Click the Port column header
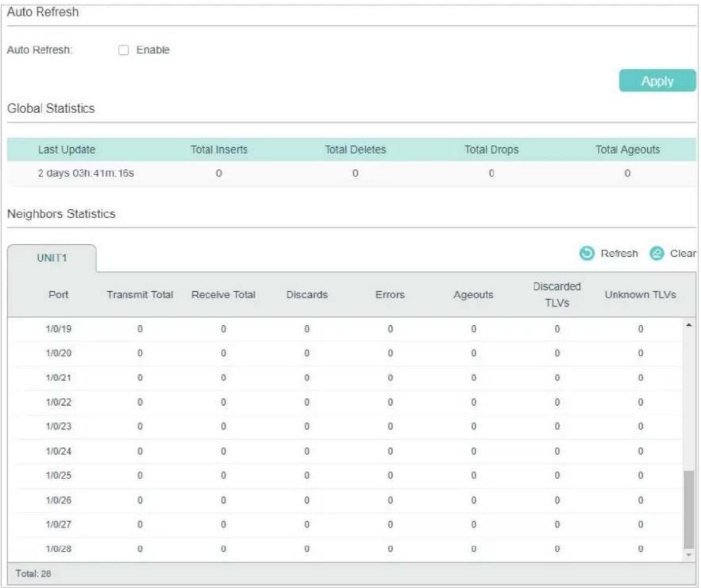 point(58,294)
